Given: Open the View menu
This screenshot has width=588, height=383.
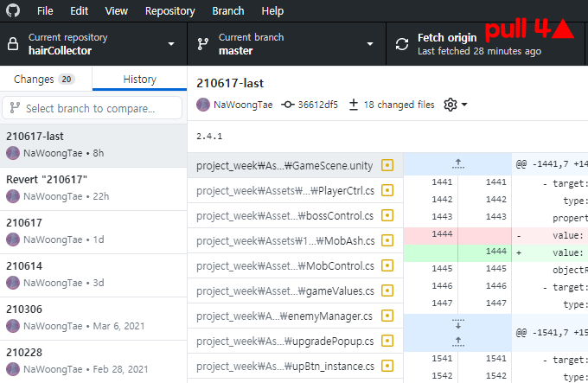Looking at the screenshot, I should (x=116, y=11).
